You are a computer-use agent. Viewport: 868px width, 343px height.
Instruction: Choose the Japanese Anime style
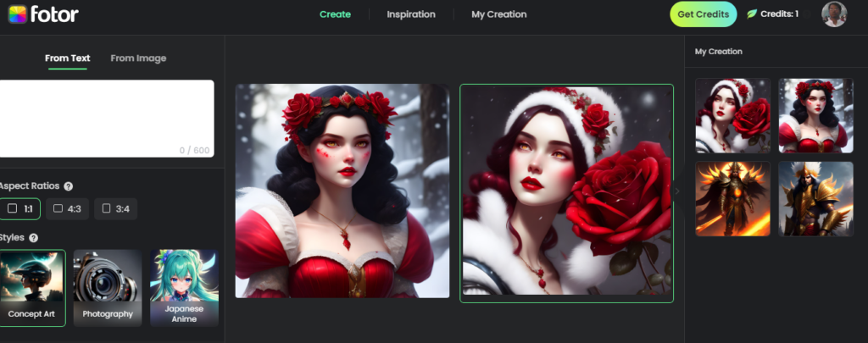click(184, 288)
